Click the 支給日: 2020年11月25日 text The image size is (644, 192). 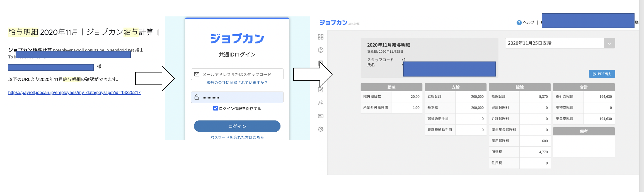[385, 51]
